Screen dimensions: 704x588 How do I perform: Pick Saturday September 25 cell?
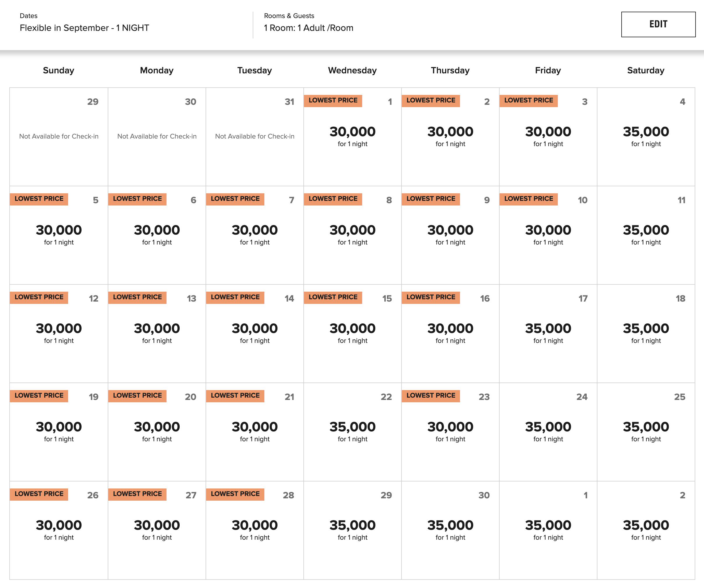[x=646, y=431]
